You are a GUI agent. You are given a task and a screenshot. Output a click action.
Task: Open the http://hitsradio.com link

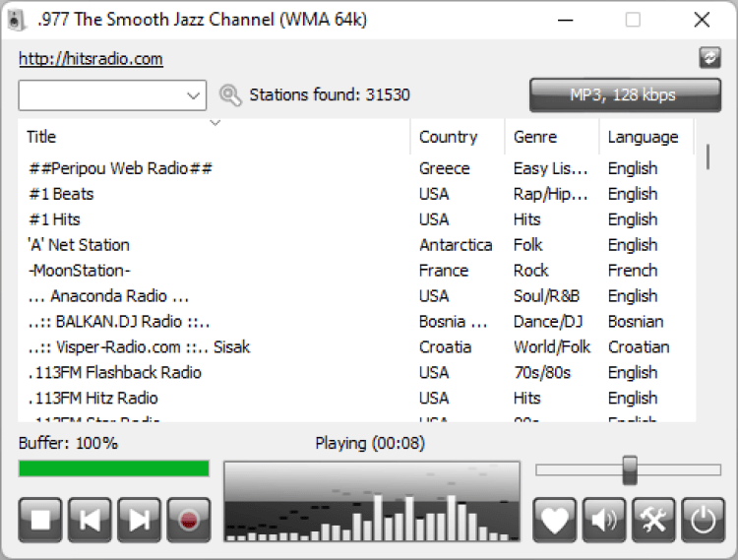point(91,59)
